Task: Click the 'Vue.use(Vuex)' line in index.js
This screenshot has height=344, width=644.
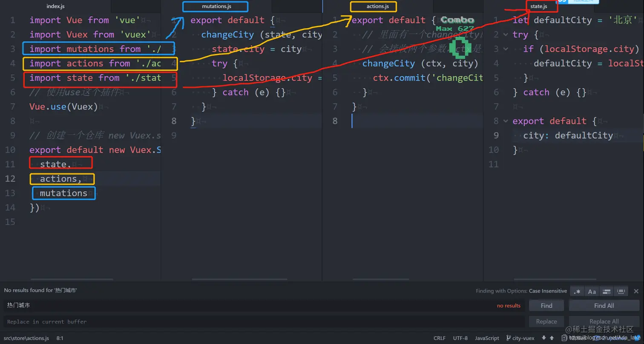Action: pyautogui.click(x=63, y=107)
